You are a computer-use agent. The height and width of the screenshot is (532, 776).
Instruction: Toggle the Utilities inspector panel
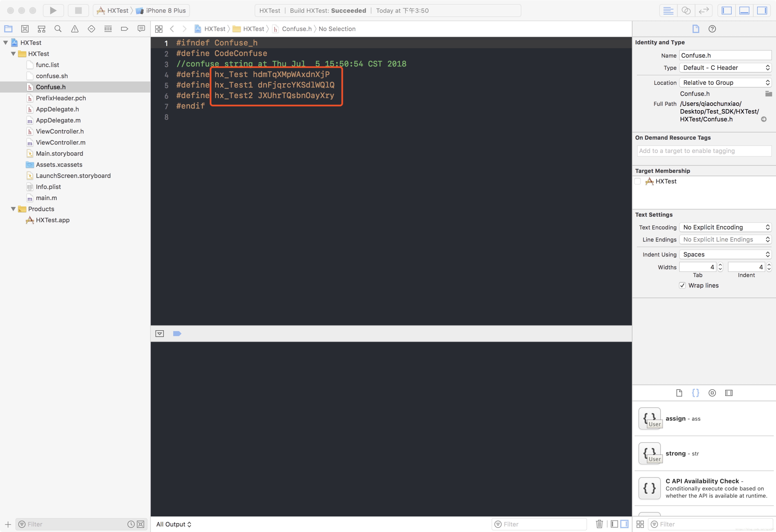(762, 10)
